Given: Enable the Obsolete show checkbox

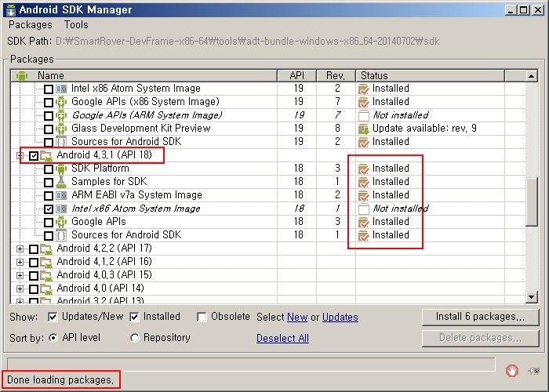Looking at the screenshot, I should [x=202, y=317].
